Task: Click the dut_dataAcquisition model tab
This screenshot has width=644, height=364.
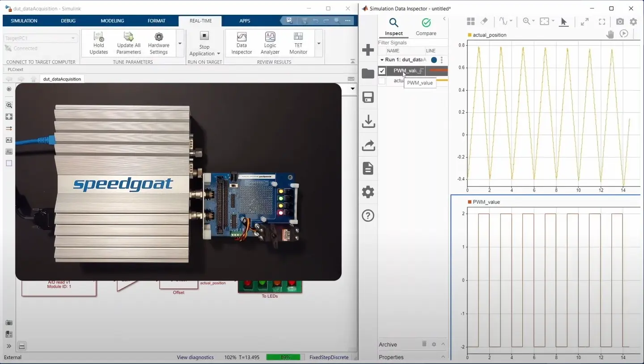Action: pyautogui.click(x=62, y=79)
